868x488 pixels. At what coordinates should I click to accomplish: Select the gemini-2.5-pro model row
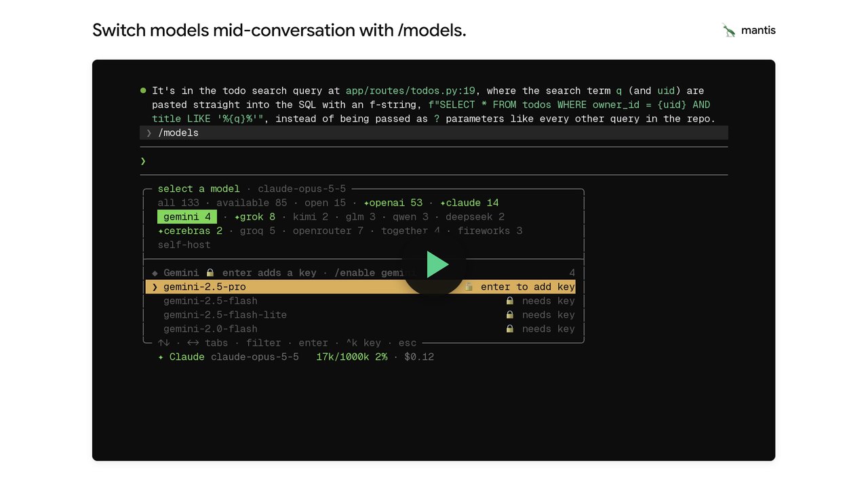click(360, 287)
